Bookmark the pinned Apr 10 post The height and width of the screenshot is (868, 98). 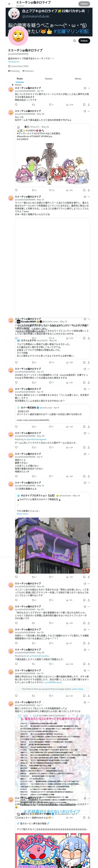click(84, 105)
